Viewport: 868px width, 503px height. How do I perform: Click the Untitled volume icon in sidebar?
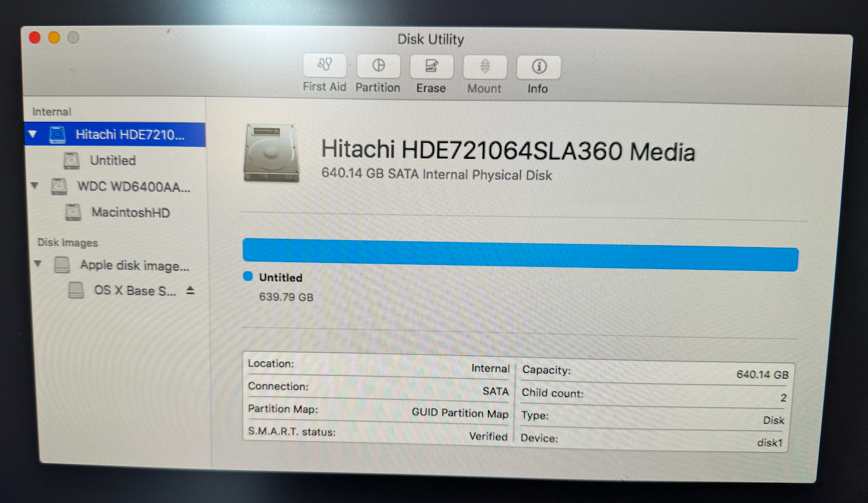[71, 160]
